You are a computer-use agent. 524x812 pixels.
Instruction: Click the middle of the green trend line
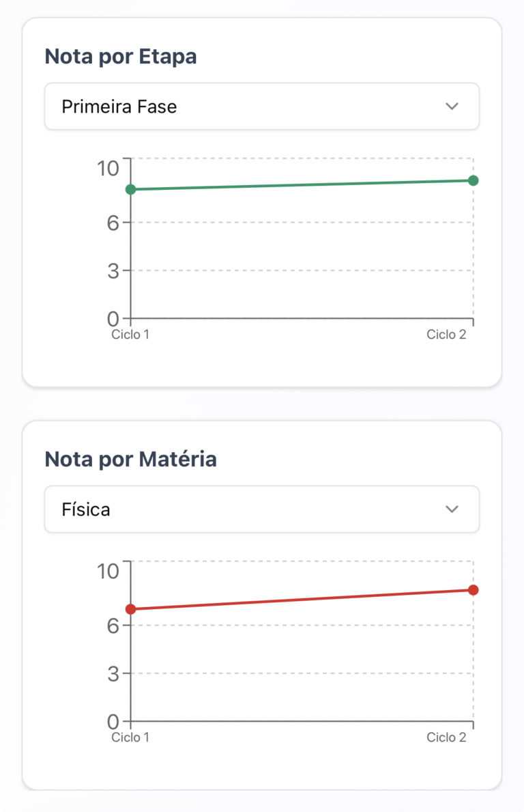coord(302,185)
